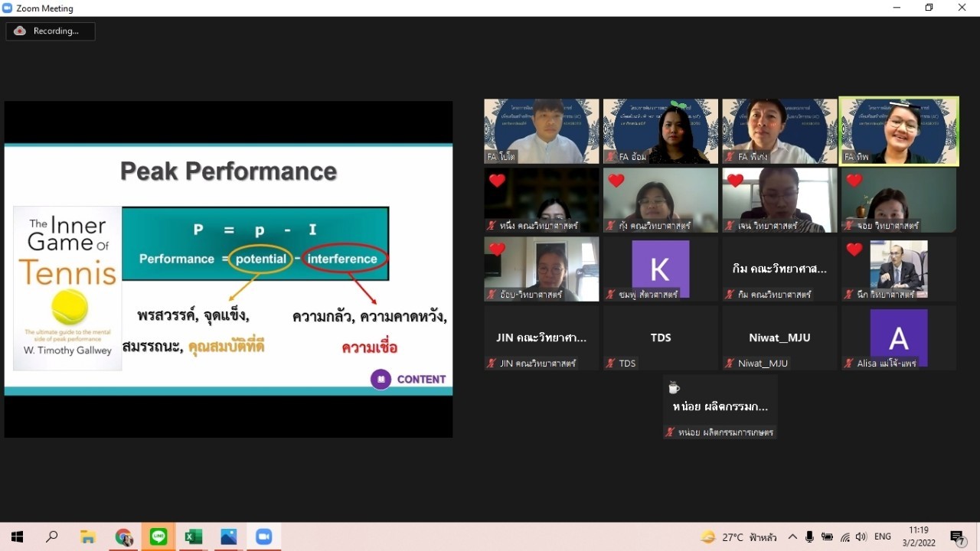Open taskbar search magnifier
The image size is (980, 551).
(52, 536)
